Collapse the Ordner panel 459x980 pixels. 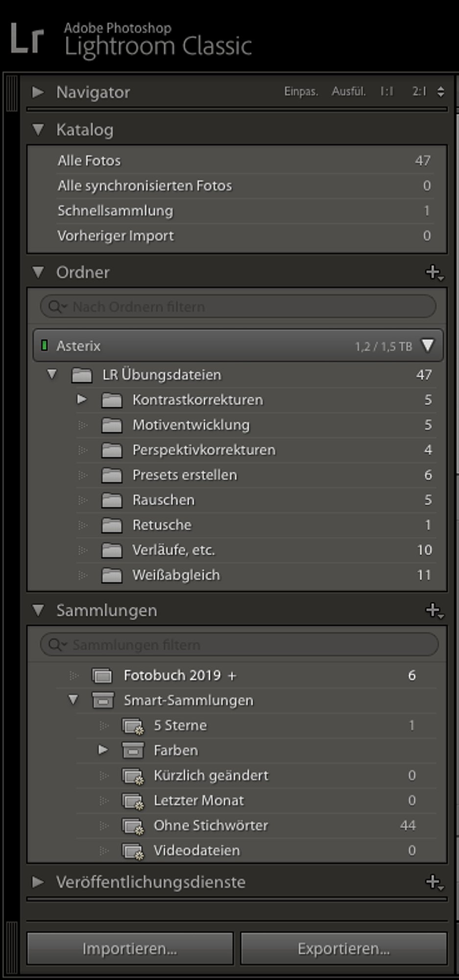click(x=38, y=272)
